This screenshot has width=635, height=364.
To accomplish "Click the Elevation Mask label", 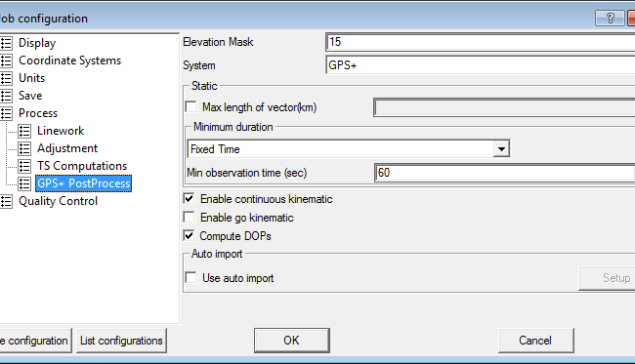I will click(x=218, y=42).
